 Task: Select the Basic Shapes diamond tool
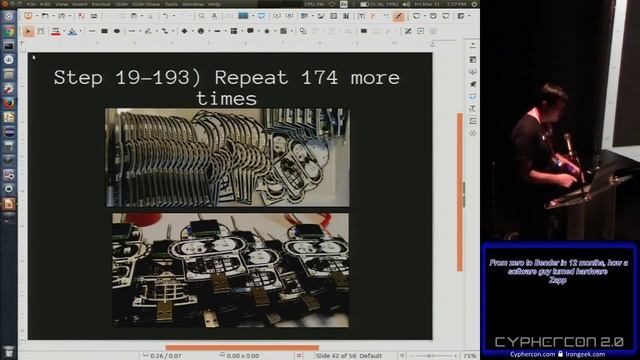(x=184, y=31)
